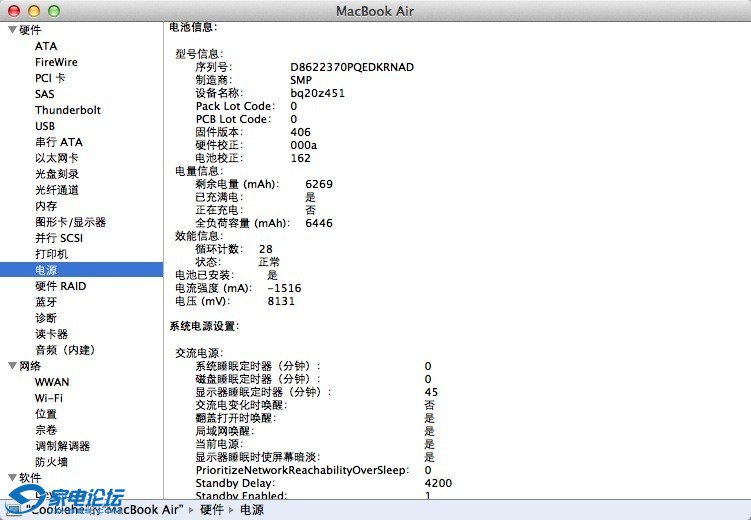Image resolution: width=751 pixels, height=520 pixels.
Task: Open the 防火墙 firewall entry
Action: pyautogui.click(x=51, y=462)
